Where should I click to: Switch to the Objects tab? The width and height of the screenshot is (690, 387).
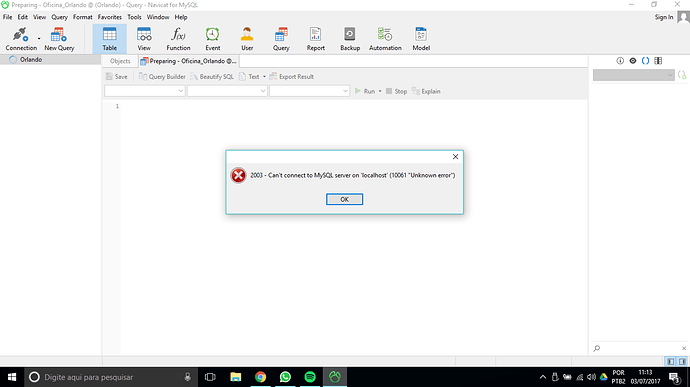120,61
